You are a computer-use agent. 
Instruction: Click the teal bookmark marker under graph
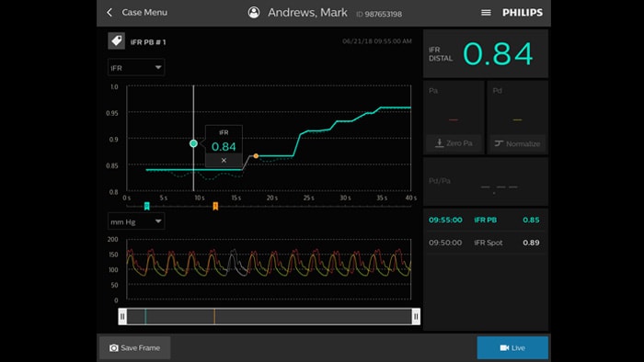147,206
